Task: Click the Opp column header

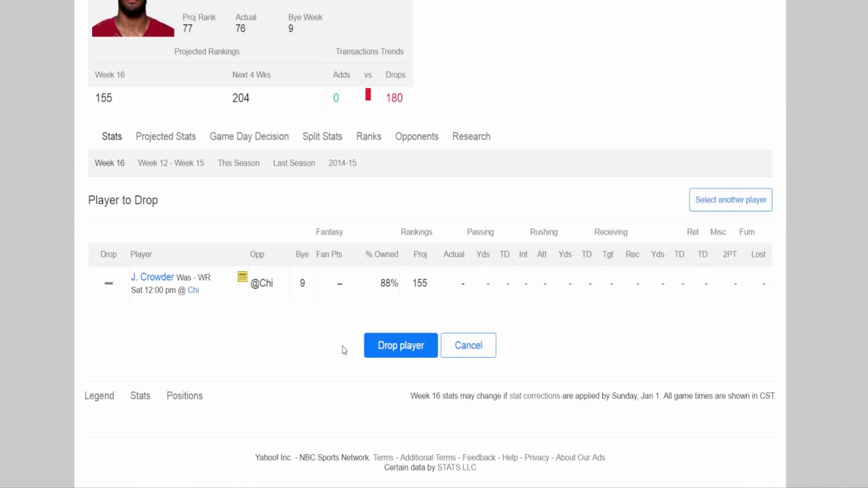Action: point(257,254)
